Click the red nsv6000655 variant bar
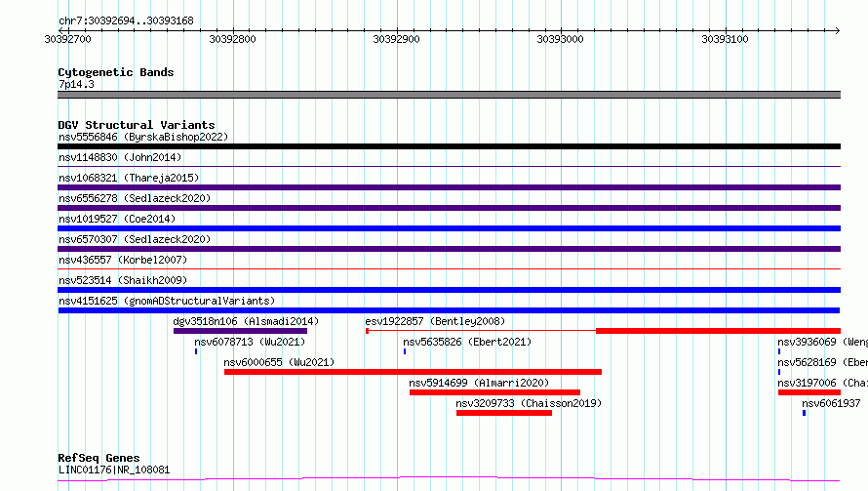This screenshot has width=868, height=491. click(413, 372)
